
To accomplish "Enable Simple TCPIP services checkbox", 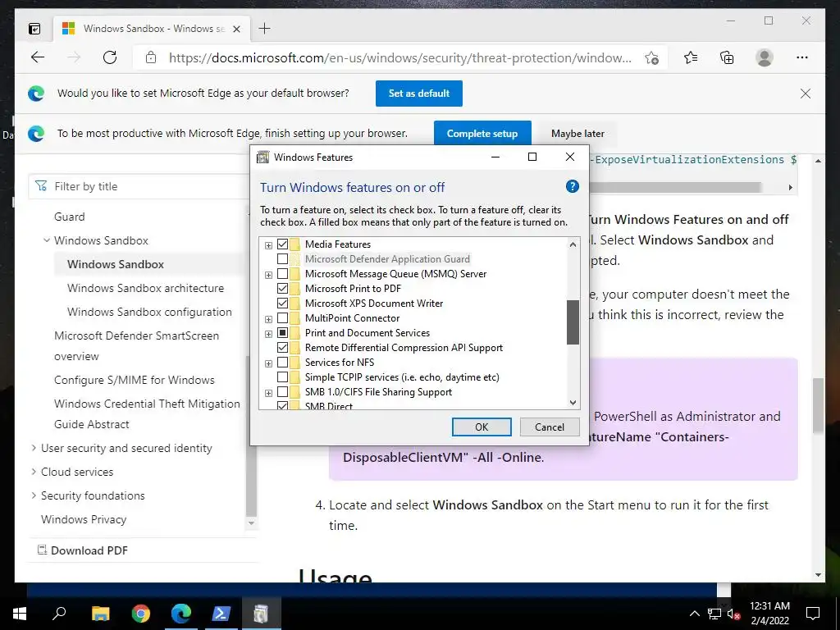I will [x=282, y=377].
